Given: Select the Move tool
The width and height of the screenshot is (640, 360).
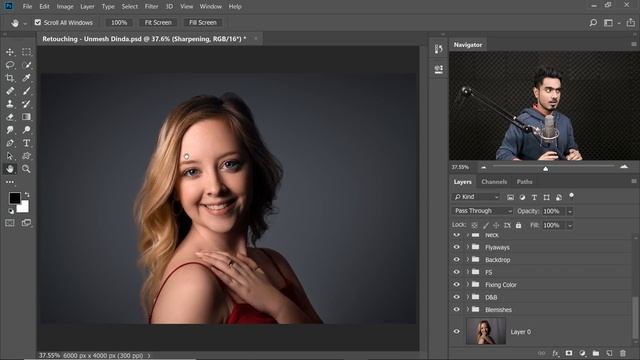Looking at the screenshot, I should point(10,52).
